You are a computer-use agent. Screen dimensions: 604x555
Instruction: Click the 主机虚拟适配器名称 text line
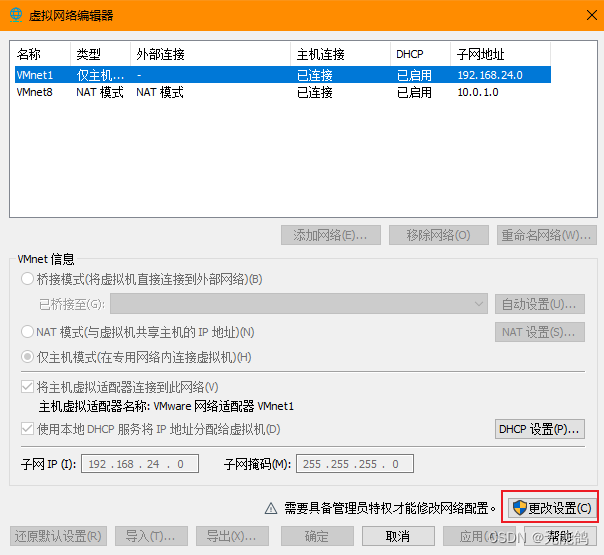click(166, 406)
